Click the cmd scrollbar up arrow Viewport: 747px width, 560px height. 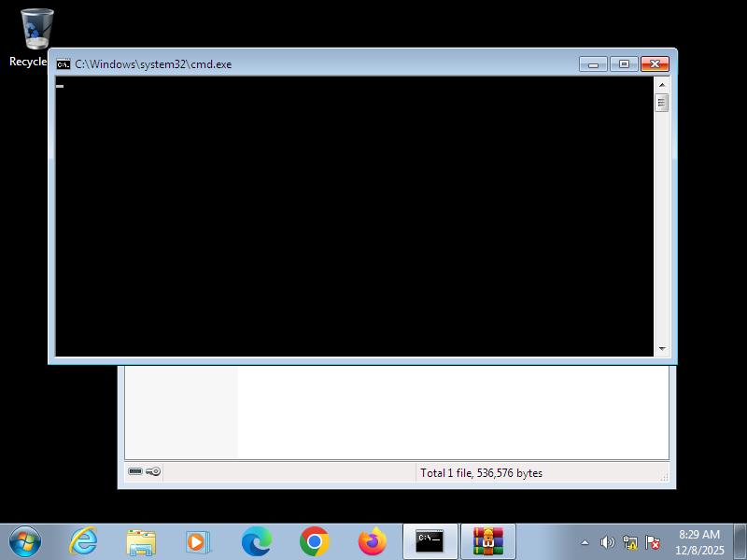[x=662, y=84]
